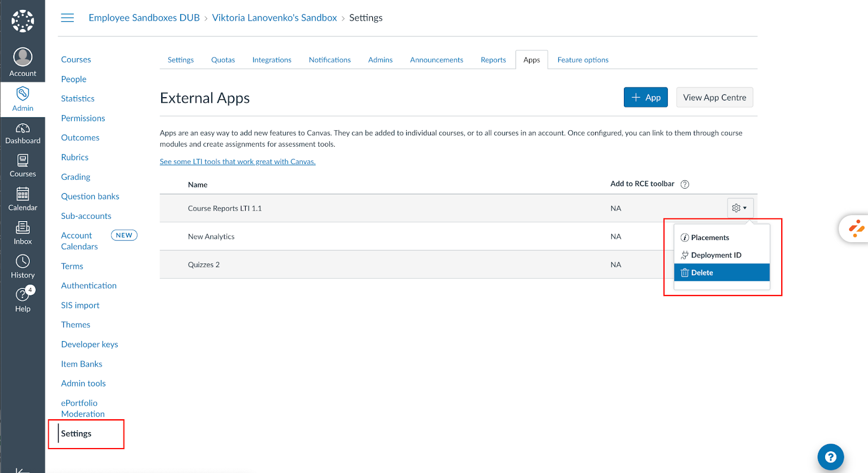The width and height of the screenshot is (868, 473).
Task: Open Question banks sidebar link
Action: tap(90, 197)
